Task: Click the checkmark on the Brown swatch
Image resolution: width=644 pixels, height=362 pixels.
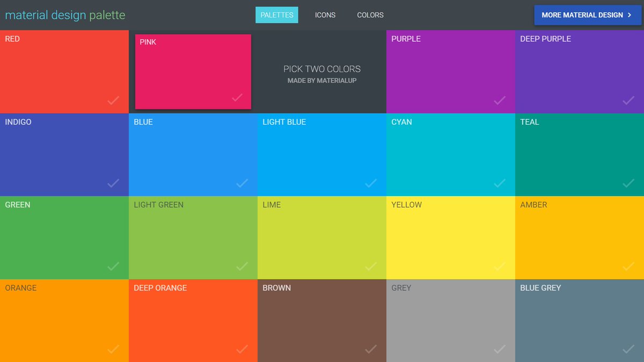Action: 371,349
